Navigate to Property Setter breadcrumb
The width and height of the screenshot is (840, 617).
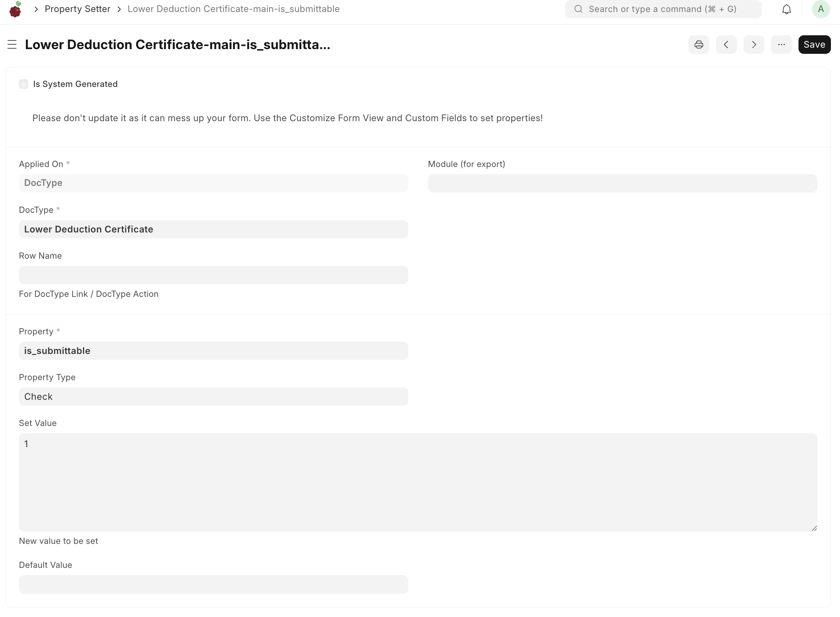(x=78, y=9)
